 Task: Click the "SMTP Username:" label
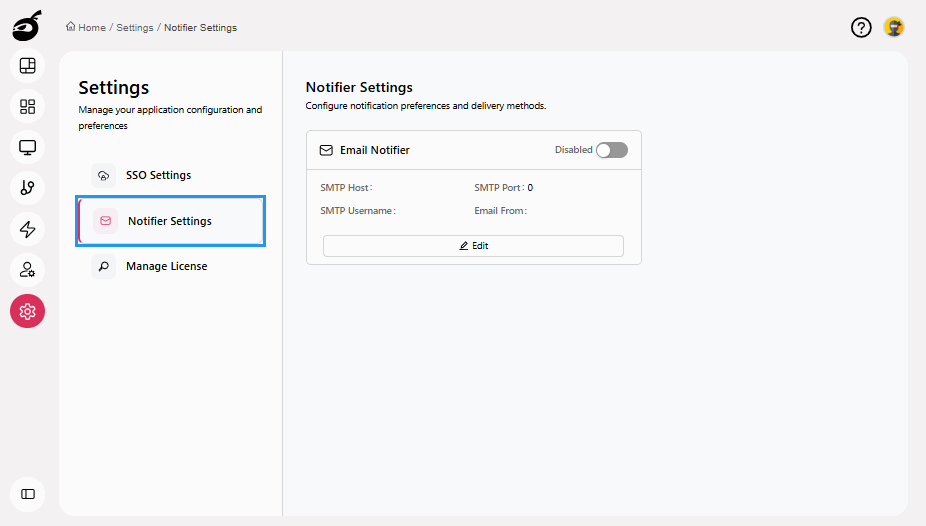click(x=358, y=211)
